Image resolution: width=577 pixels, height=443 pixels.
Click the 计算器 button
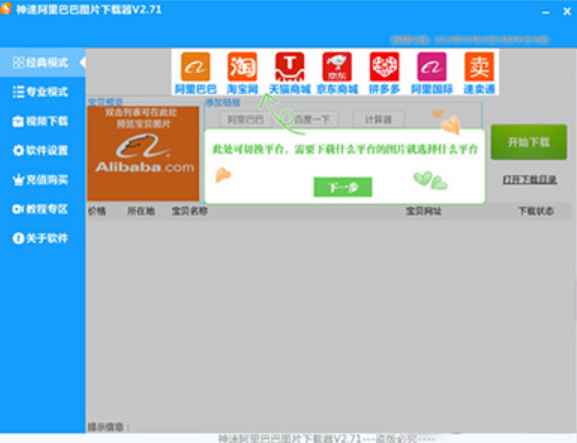pos(378,120)
